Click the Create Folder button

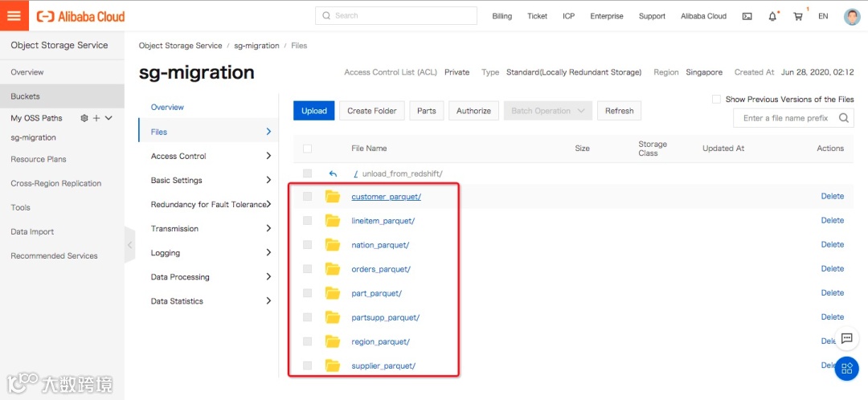tap(372, 111)
